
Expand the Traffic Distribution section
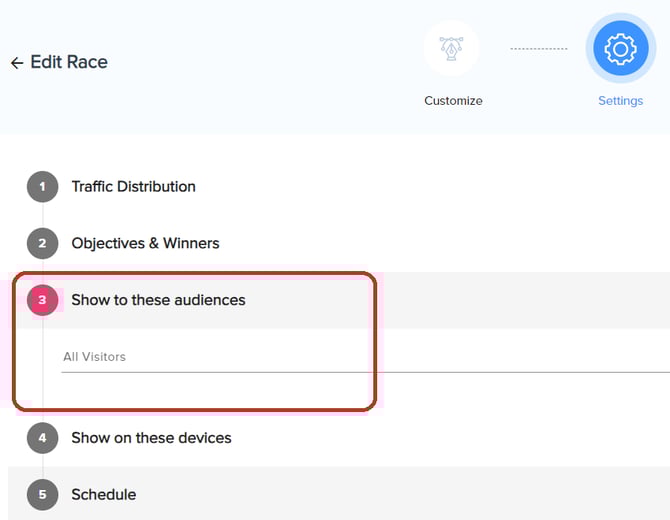point(133,187)
